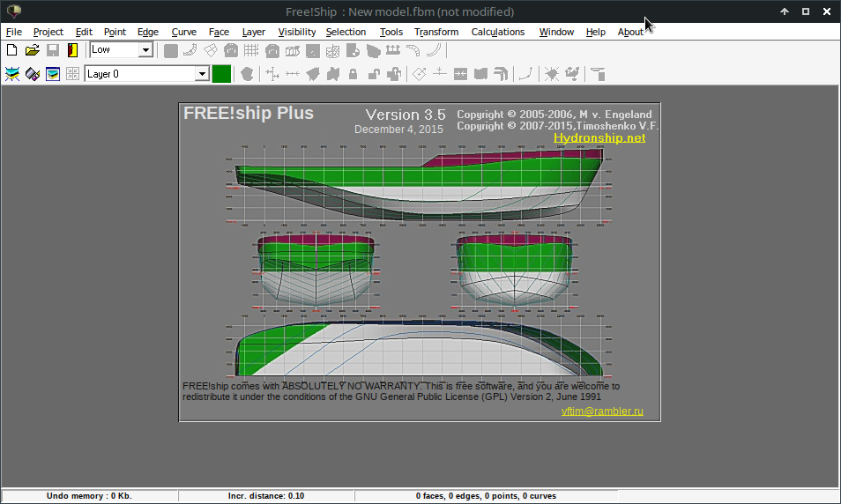Open the Project menu

click(x=48, y=32)
